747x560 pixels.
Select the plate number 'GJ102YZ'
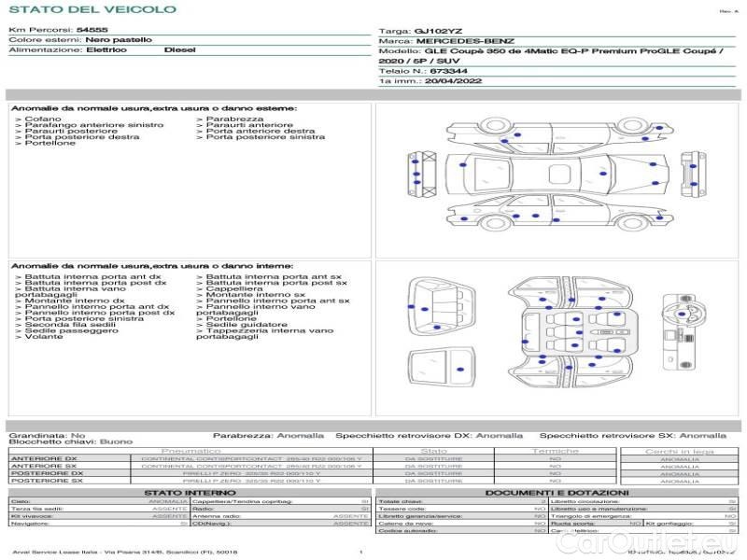coord(438,31)
